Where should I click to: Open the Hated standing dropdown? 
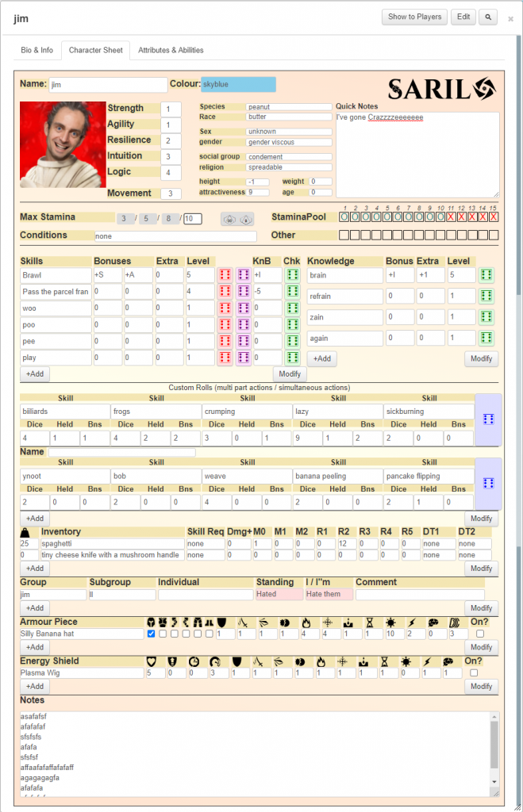(x=279, y=594)
